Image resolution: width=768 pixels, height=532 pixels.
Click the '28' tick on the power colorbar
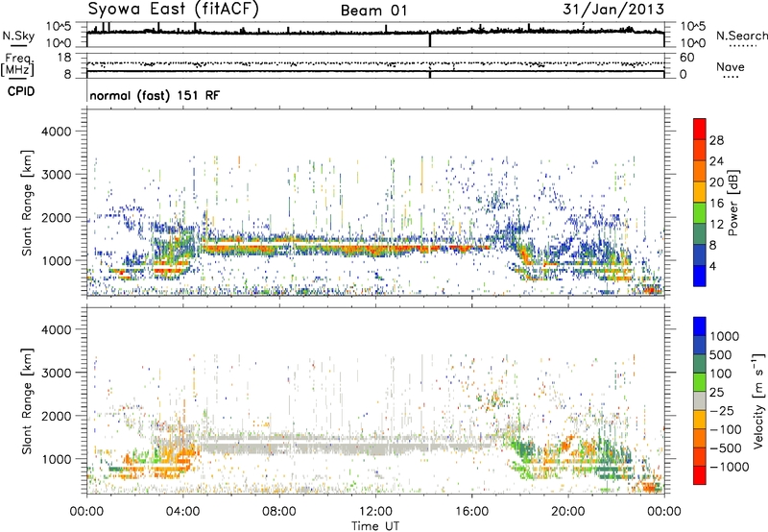coord(716,140)
